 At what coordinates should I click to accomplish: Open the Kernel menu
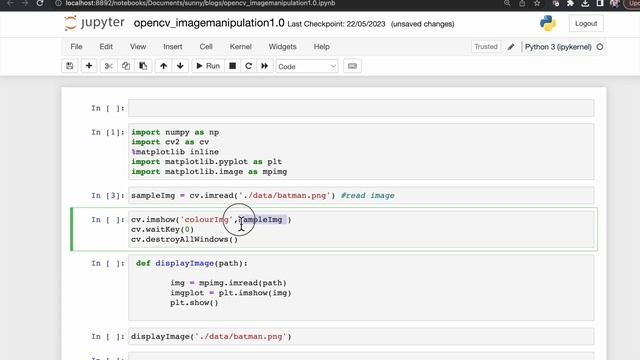(x=240, y=47)
